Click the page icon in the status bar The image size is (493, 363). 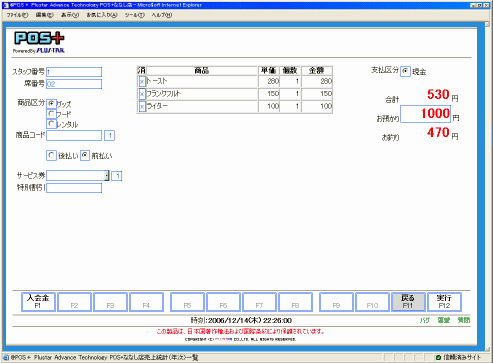(x=6, y=357)
